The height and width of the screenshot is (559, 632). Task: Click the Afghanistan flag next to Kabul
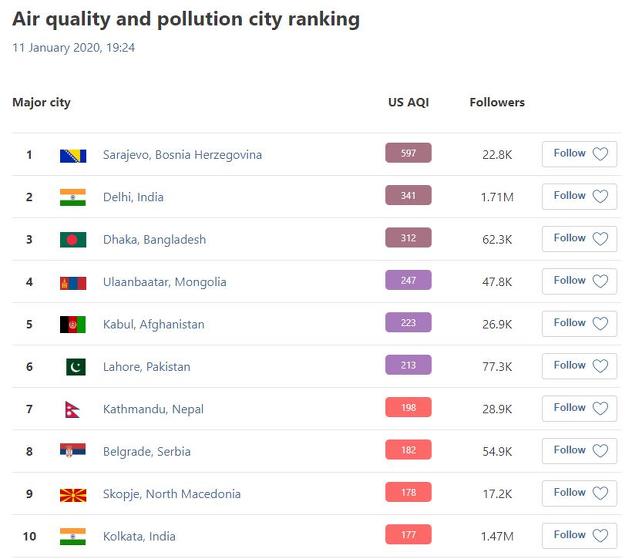pyautogui.click(x=72, y=324)
